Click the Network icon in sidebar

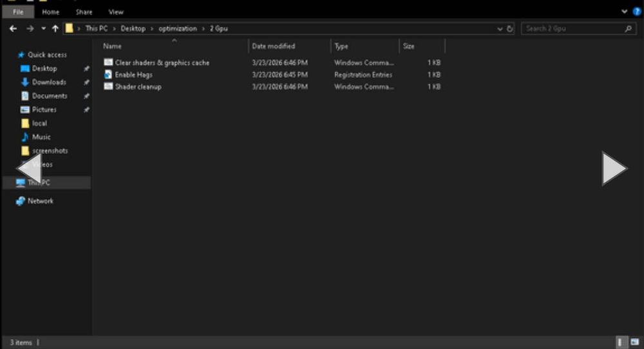[x=20, y=201]
